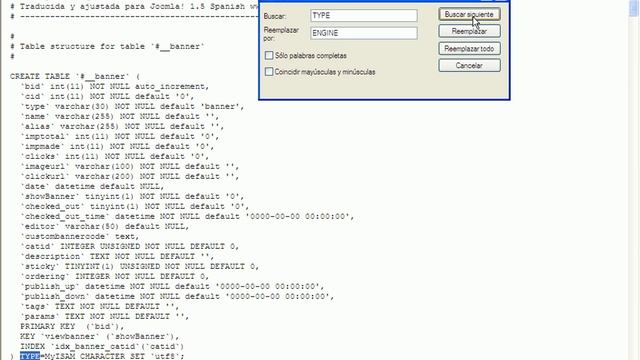Image resolution: width=640 pixels, height=360 pixels.
Task: Cancel the replace dialog
Action: pos(469,66)
